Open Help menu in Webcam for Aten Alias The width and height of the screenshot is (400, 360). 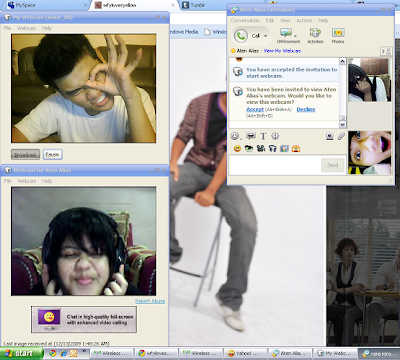click(x=47, y=181)
